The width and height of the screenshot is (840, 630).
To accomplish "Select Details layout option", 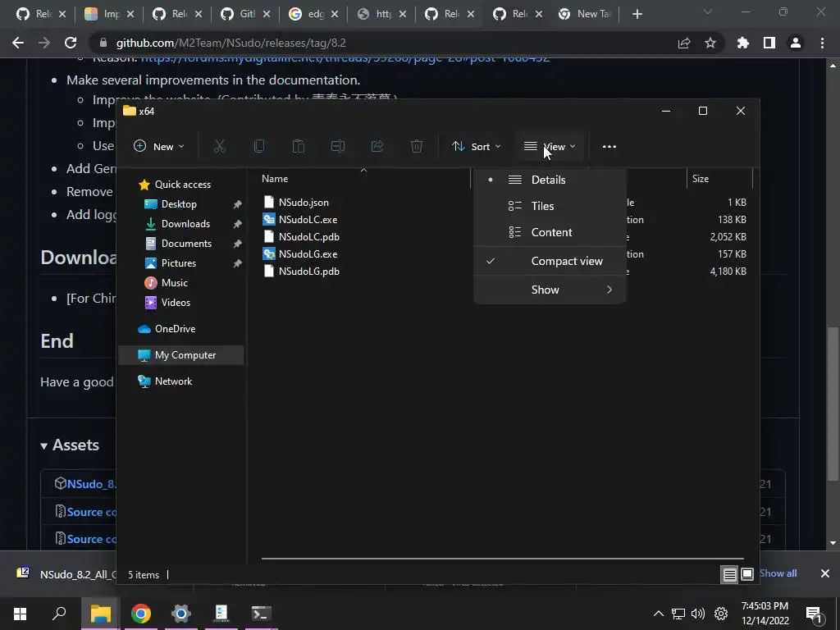I will pyautogui.click(x=550, y=180).
